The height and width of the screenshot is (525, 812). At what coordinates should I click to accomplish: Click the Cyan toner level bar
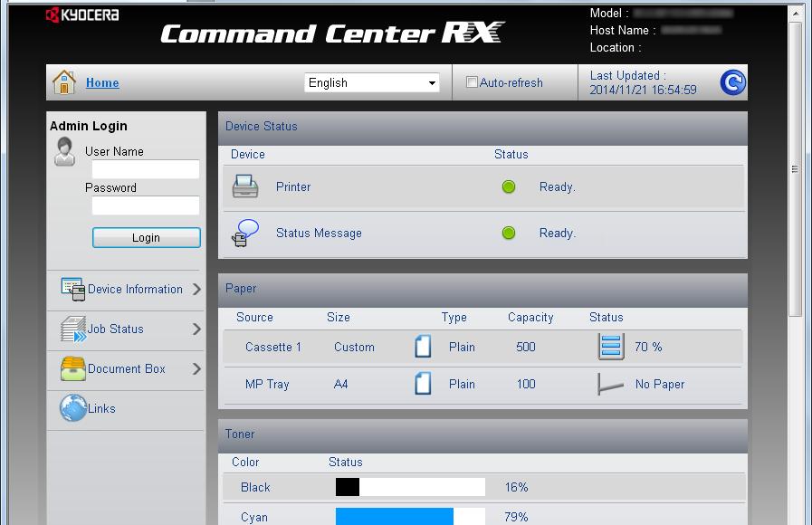click(x=410, y=516)
